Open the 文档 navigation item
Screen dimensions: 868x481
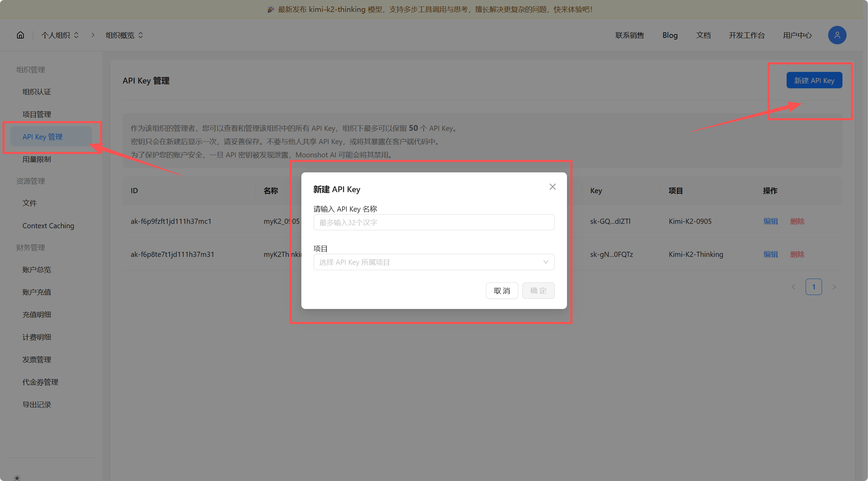pyautogui.click(x=703, y=35)
